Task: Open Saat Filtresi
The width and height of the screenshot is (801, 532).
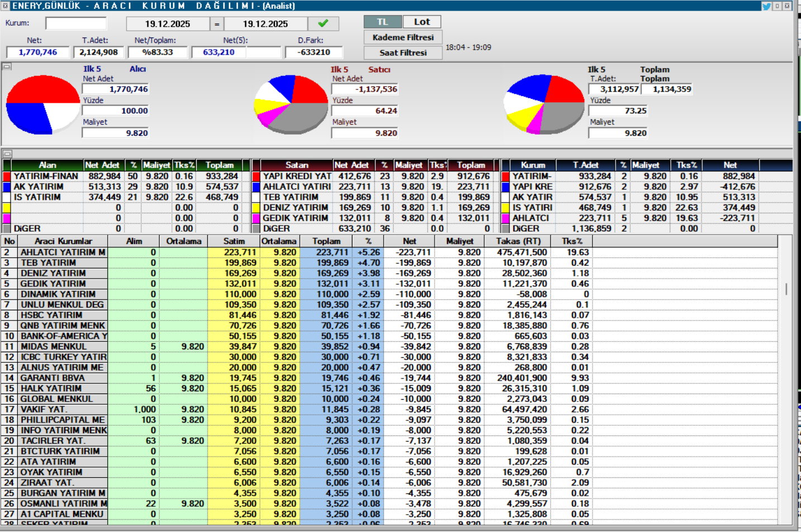Action: (x=403, y=52)
